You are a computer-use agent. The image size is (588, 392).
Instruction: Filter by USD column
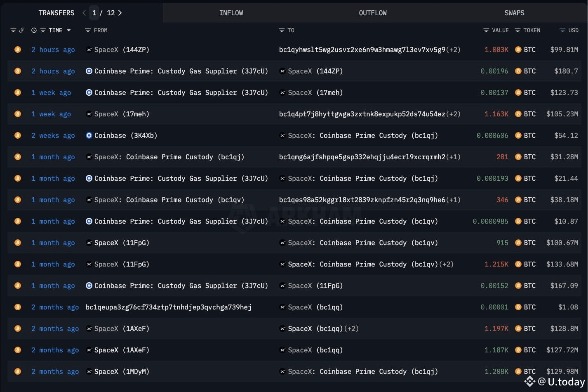pyautogui.click(x=562, y=30)
